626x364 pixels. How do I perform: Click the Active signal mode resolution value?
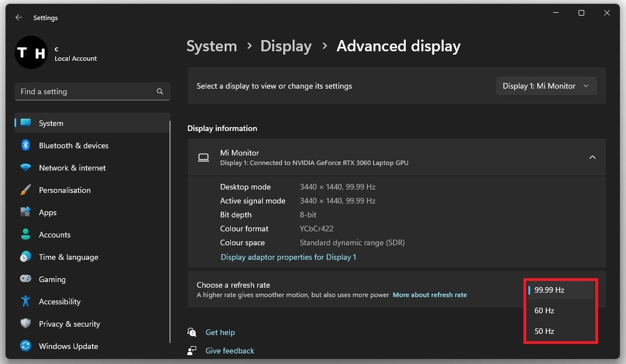click(337, 201)
